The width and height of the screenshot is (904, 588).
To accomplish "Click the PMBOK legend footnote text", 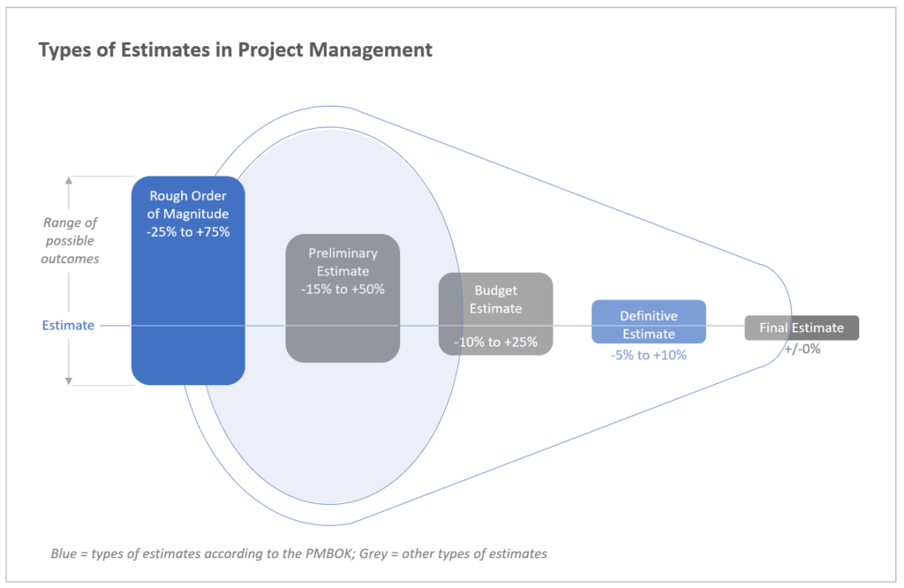I will click(298, 554).
